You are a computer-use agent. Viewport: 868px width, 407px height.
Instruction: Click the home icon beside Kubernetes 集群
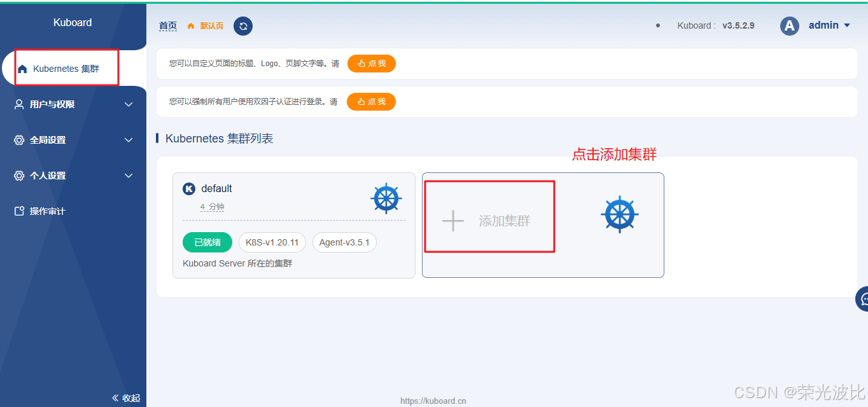22,69
